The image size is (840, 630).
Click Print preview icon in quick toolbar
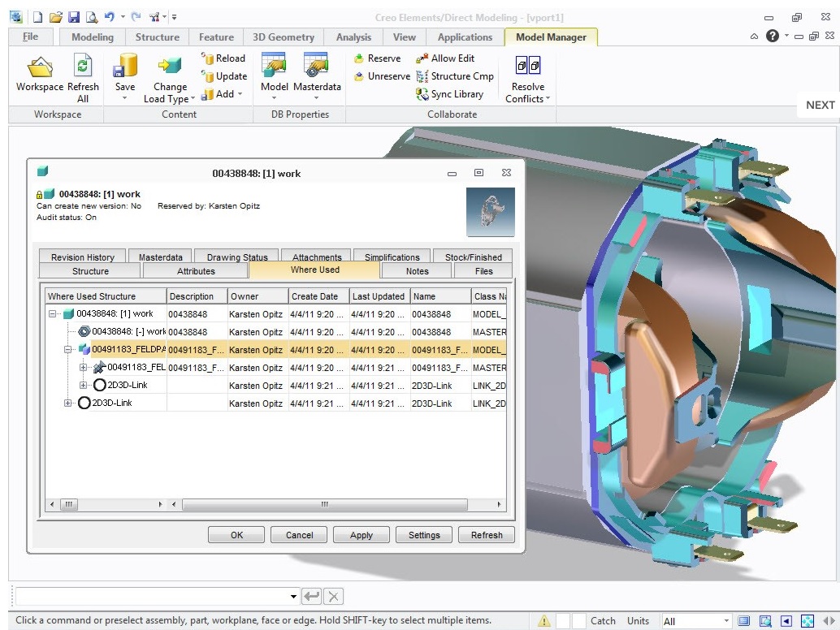click(92, 17)
